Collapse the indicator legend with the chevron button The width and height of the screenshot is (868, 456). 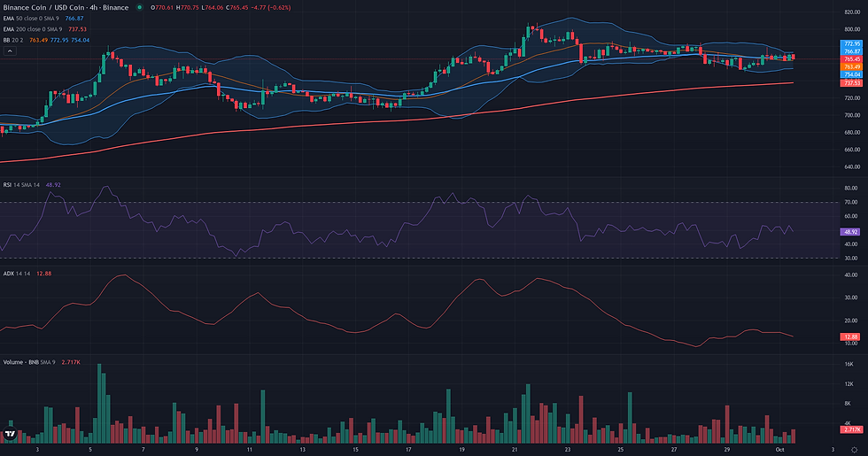tap(10, 51)
